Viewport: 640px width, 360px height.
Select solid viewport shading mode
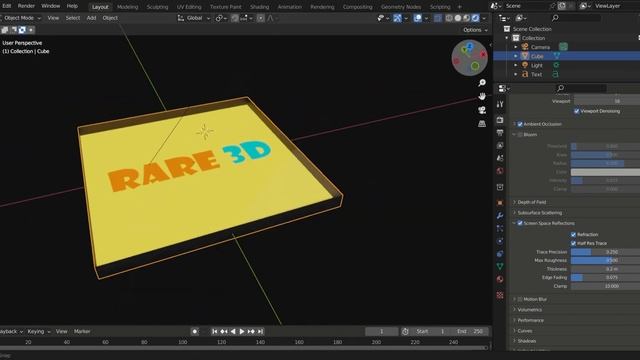tap(458, 18)
